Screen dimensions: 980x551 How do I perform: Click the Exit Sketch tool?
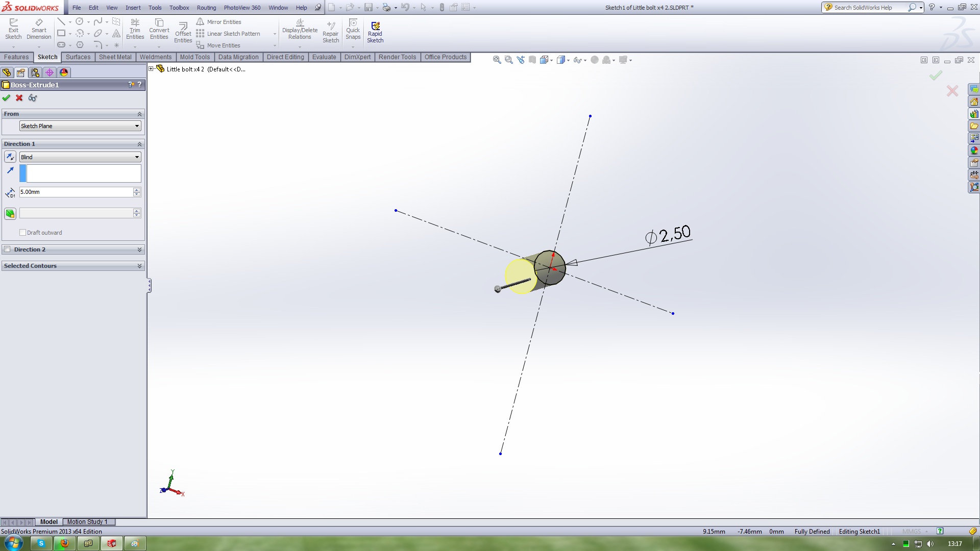[x=13, y=29]
